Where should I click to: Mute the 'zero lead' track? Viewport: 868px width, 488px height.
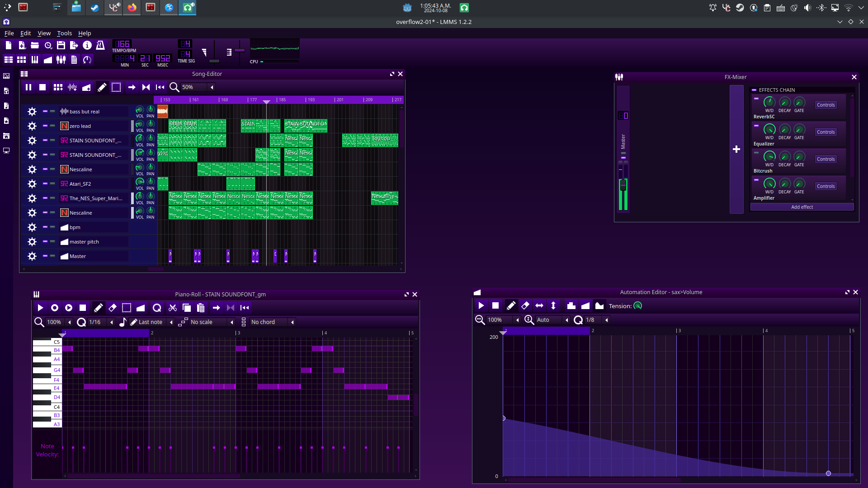[x=45, y=126]
